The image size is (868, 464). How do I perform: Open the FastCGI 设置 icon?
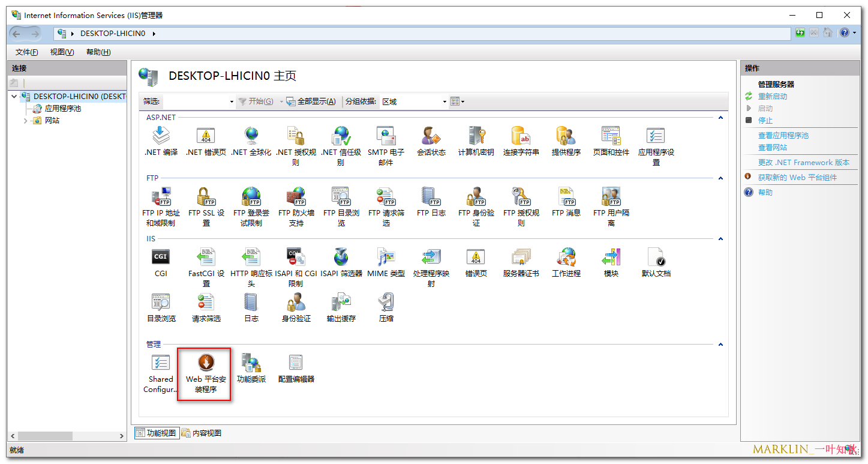pos(206,257)
